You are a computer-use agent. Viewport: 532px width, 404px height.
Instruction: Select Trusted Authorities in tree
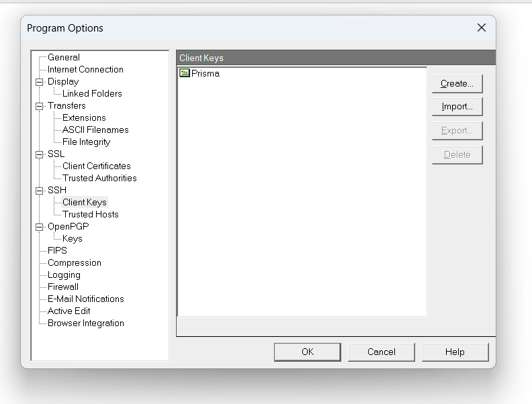pyautogui.click(x=99, y=179)
